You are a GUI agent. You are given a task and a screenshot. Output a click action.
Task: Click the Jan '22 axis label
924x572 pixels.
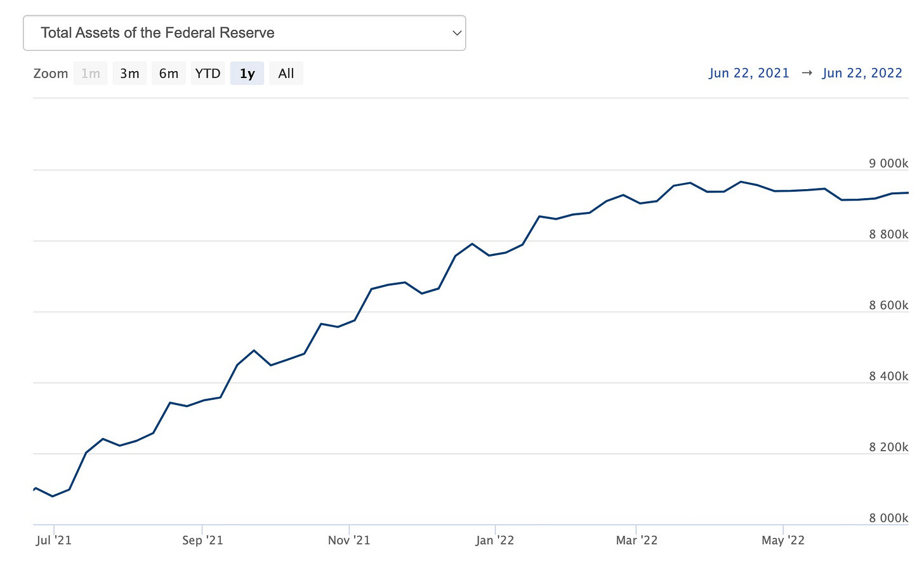pos(495,540)
